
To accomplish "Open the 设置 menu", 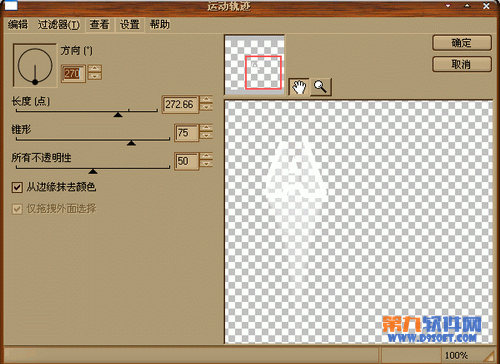I will (x=130, y=24).
